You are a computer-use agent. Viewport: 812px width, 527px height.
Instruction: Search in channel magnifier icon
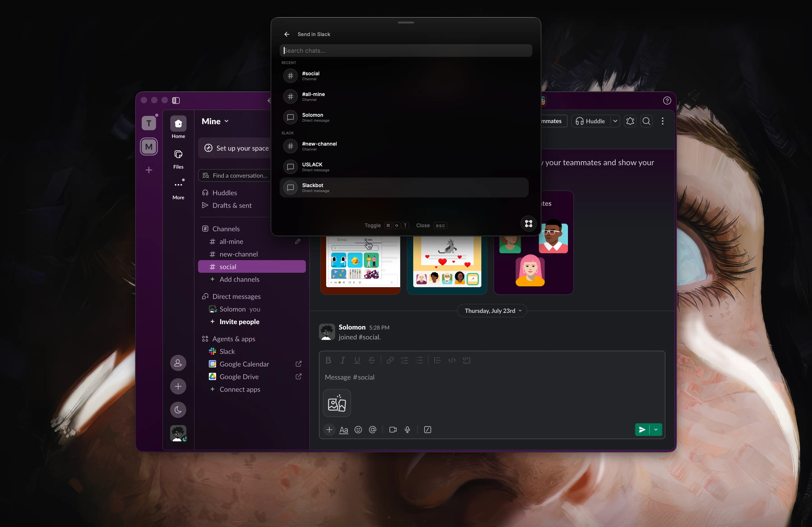click(646, 121)
